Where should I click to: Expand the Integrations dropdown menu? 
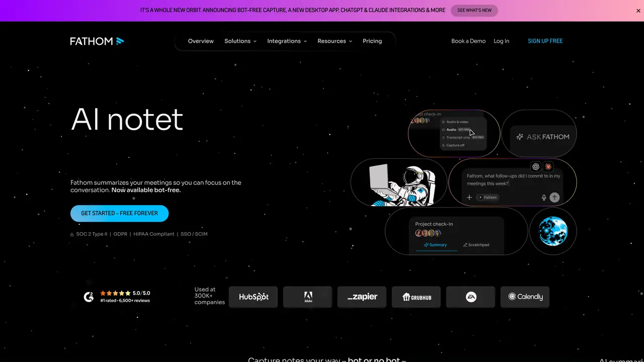[287, 41]
